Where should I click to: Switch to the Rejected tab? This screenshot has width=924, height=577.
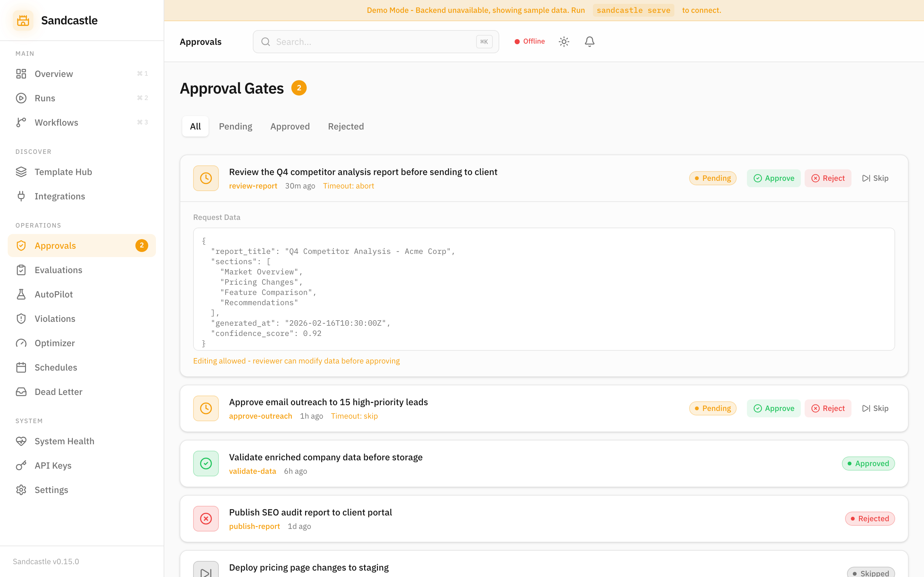pyautogui.click(x=346, y=126)
